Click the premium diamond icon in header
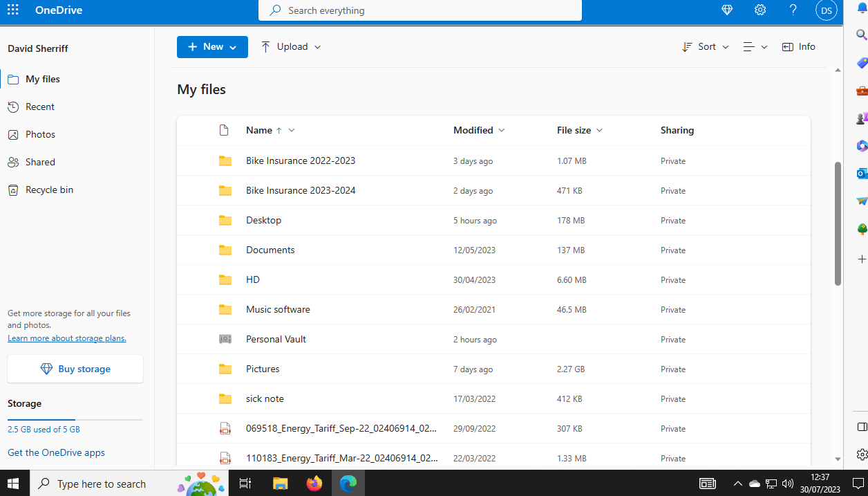The height and width of the screenshot is (496, 868). click(x=727, y=10)
